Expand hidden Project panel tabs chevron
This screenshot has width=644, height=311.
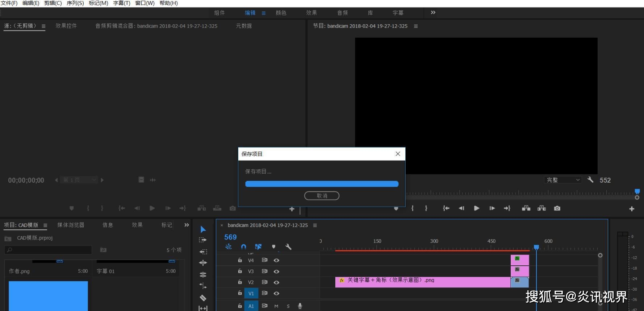pos(187,225)
